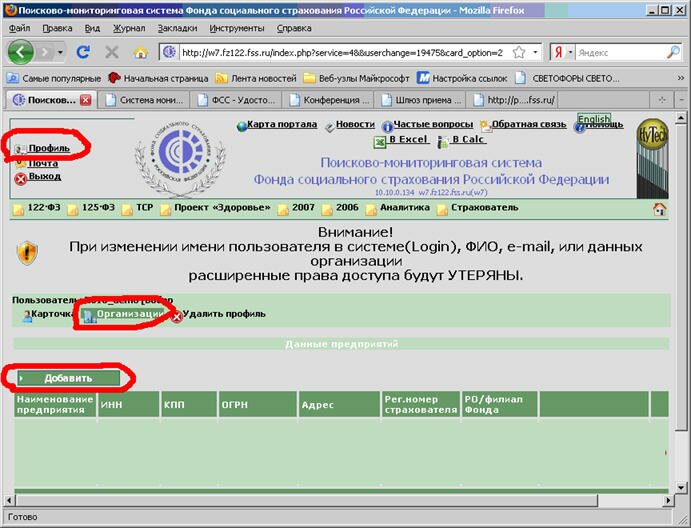
Task: Click the HyTech logo badge
Action: coord(653,134)
